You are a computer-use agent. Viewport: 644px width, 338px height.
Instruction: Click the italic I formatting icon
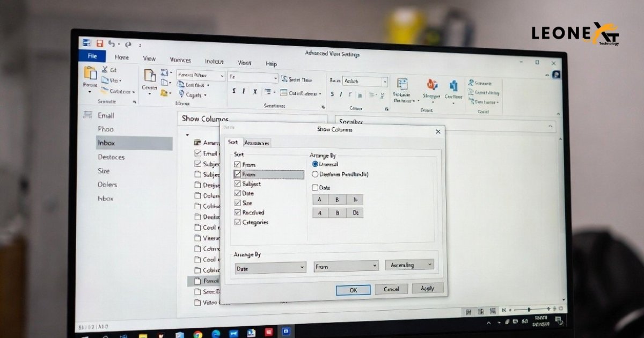click(244, 92)
